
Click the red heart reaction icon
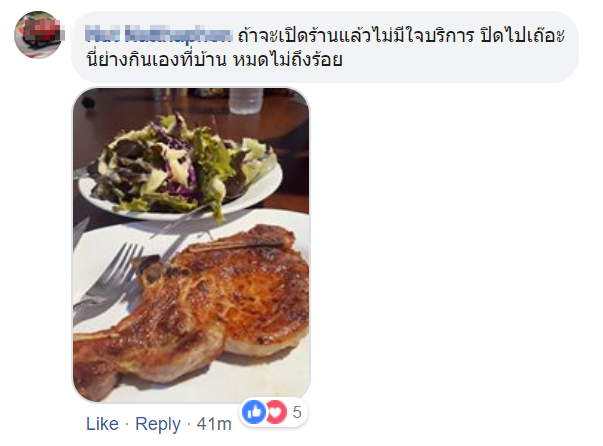click(x=276, y=412)
